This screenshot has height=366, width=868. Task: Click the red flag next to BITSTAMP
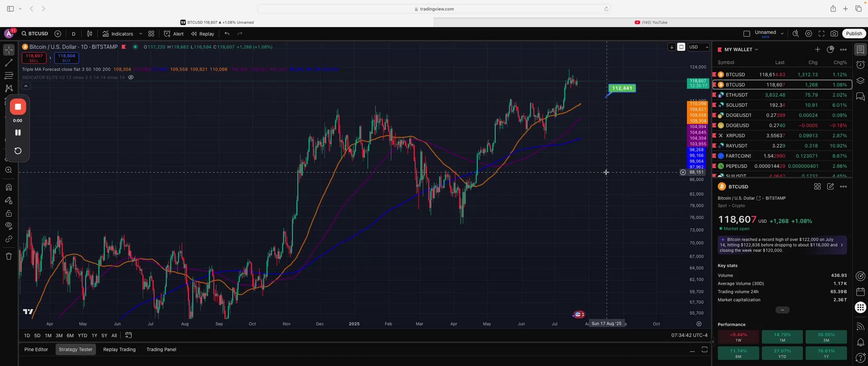pos(123,47)
